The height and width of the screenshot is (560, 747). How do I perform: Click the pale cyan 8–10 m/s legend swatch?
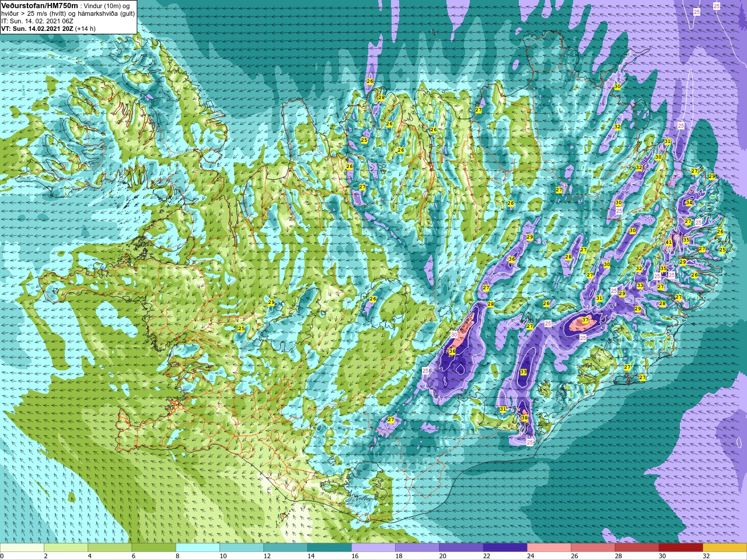[x=198, y=548]
